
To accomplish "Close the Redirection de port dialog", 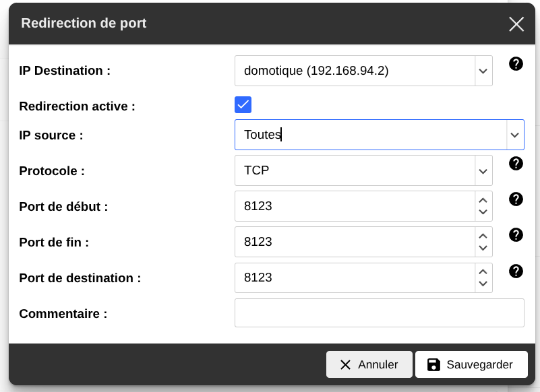I will point(516,24).
